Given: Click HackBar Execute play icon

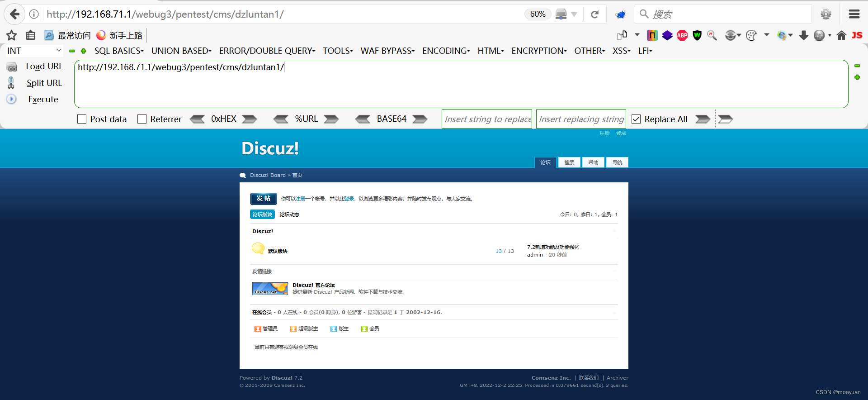Looking at the screenshot, I should pyautogui.click(x=11, y=99).
